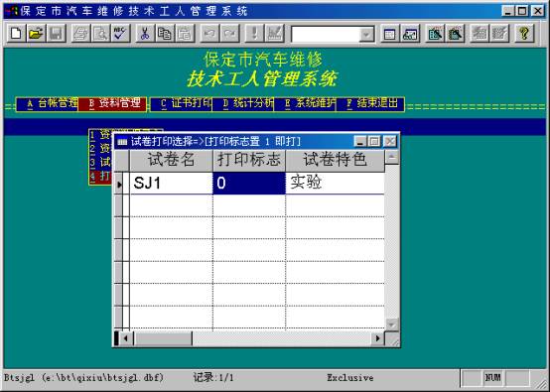Image resolution: width=550 pixels, height=392 pixels.
Task: Open the C 证书打印 menu
Action: pyautogui.click(x=182, y=104)
